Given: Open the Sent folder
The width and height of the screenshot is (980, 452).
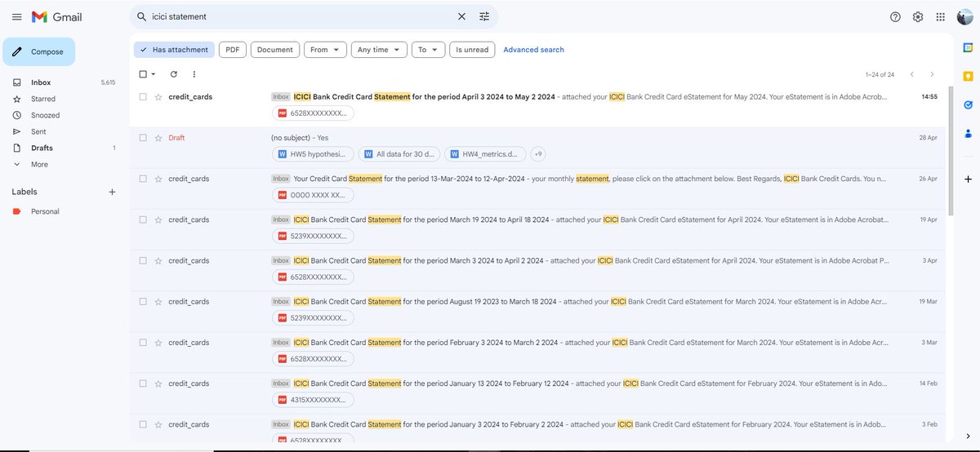Looking at the screenshot, I should click(38, 131).
